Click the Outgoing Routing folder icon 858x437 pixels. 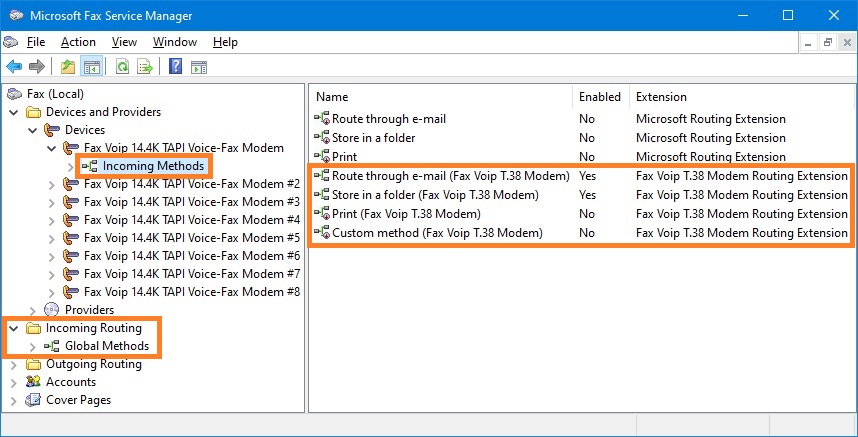(34, 364)
